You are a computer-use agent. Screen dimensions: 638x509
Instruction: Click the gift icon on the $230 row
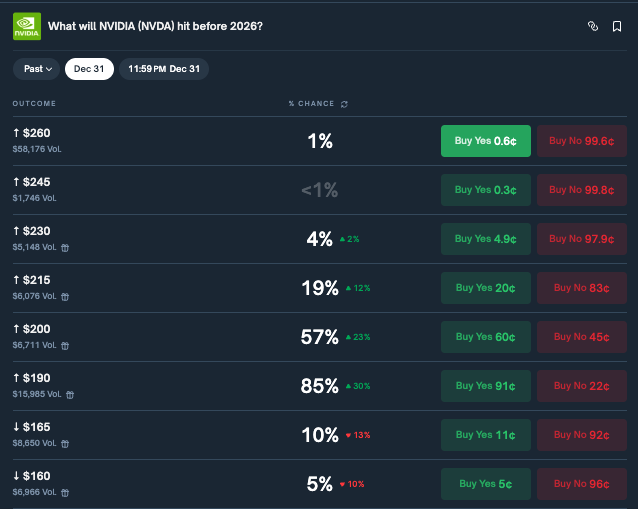[x=65, y=247]
